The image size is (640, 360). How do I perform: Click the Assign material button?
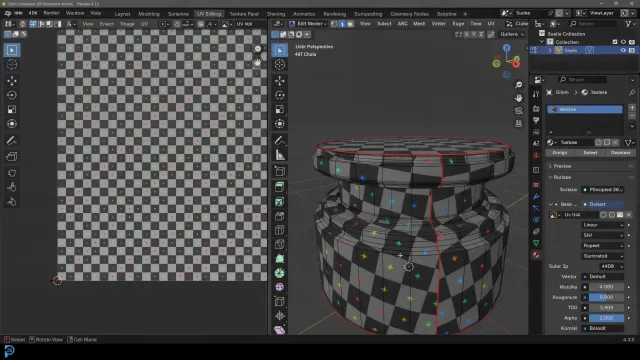pos(560,153)
